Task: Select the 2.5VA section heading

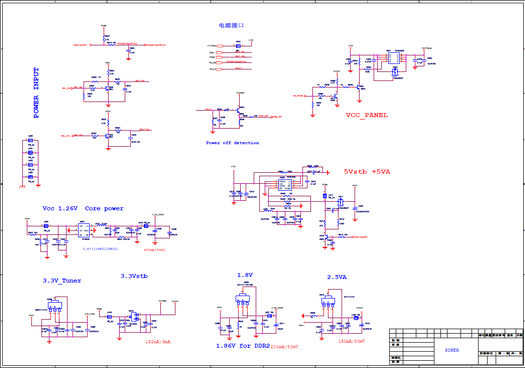Action: point(337,277)
